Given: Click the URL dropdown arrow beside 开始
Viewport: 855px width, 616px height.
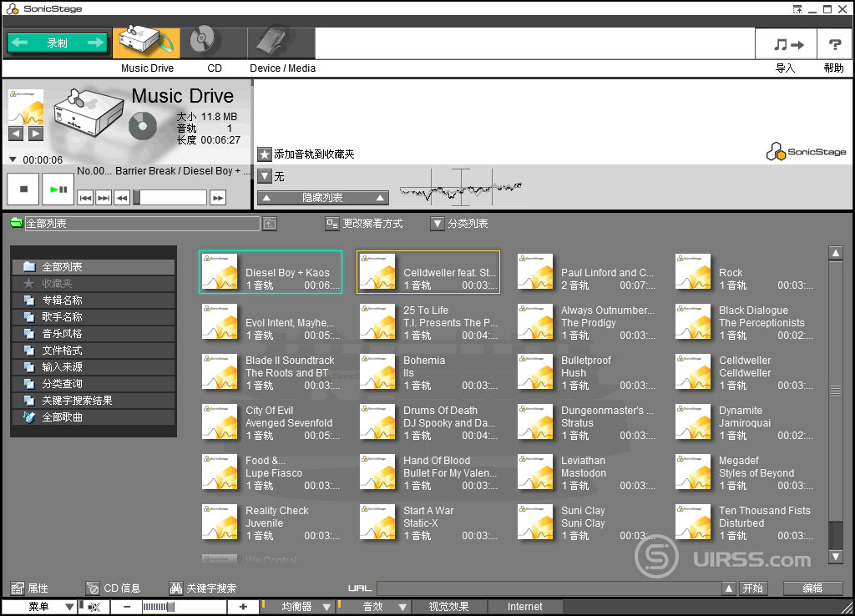Looking at the screenshot, I should pos(728,588).
